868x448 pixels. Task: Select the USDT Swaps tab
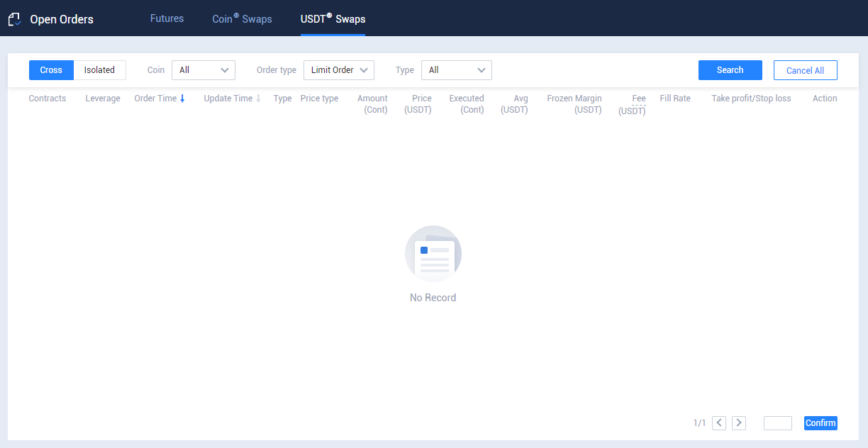333,19
